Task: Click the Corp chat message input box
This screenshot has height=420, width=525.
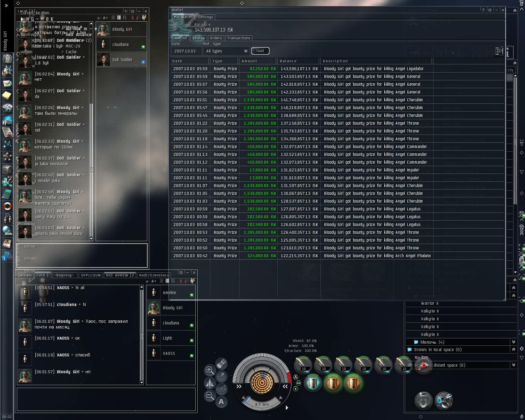Action: coord(106,399)
